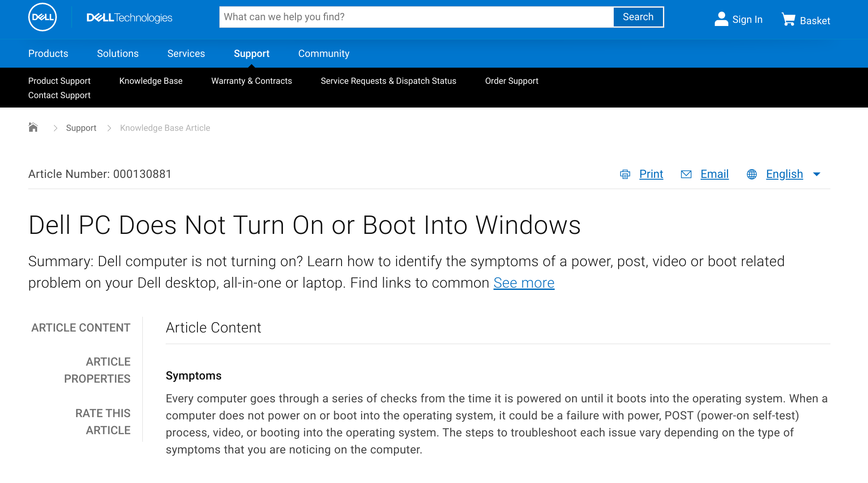Viewport: 868px width, 483px height.
Task: Click the Search button
Action: (638, 17)
